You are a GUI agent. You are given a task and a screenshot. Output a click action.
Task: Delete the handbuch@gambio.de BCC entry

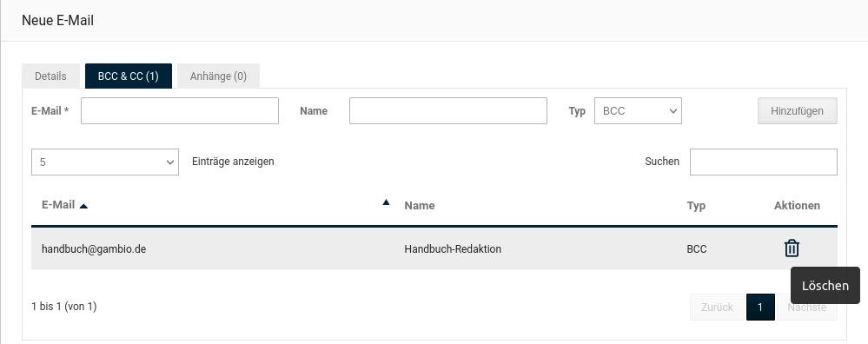pos(792,248)
